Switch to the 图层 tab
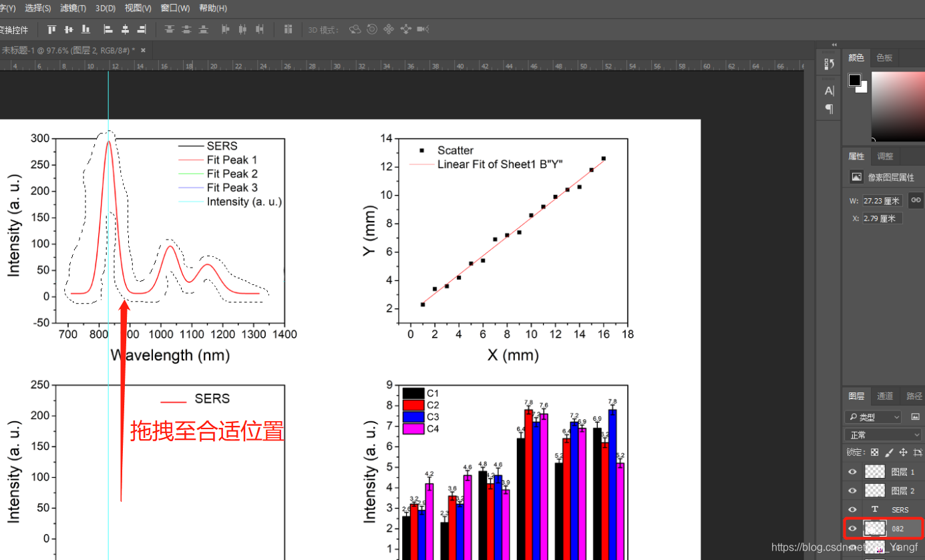This screenshot has width=925, height=560. (x=856, y=396)
